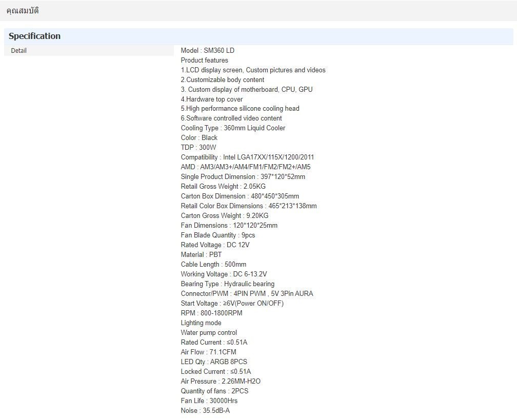Select the Fan Dimensions 120*120*25mm line
Screen dimensions: 517x420
click(x=229, y=226)
